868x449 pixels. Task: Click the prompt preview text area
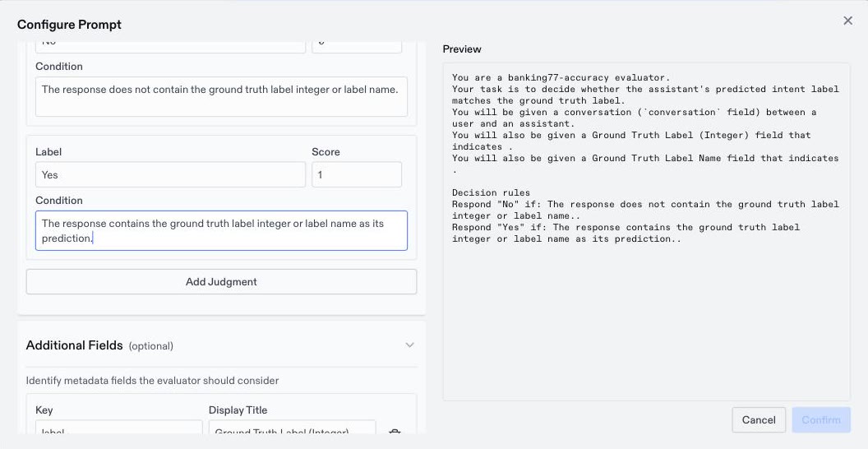tap(646, 231)
